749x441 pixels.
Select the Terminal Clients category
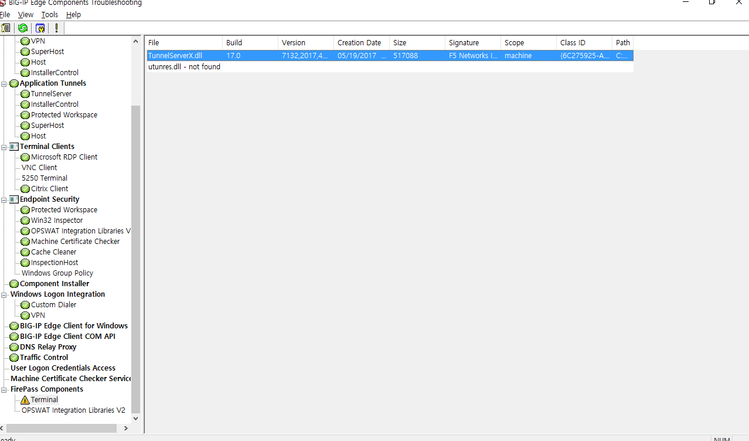[47, 146]
